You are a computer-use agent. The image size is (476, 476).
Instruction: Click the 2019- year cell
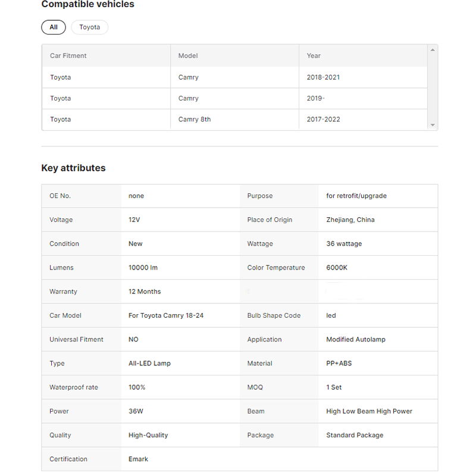tap(315, 99)
